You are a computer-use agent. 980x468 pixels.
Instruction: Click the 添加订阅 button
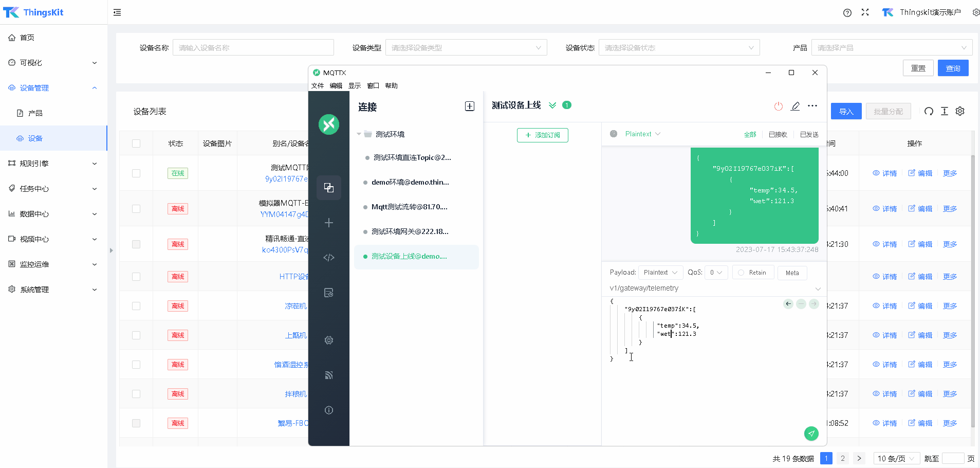[542, 135]
